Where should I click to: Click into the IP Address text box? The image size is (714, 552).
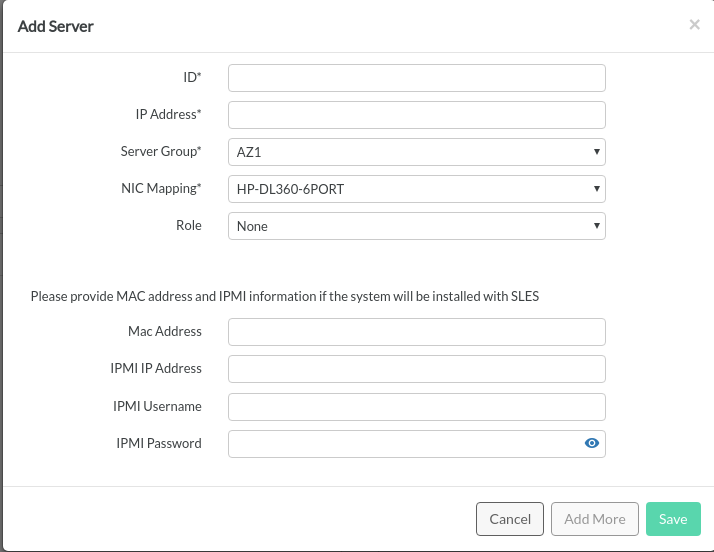416,115
